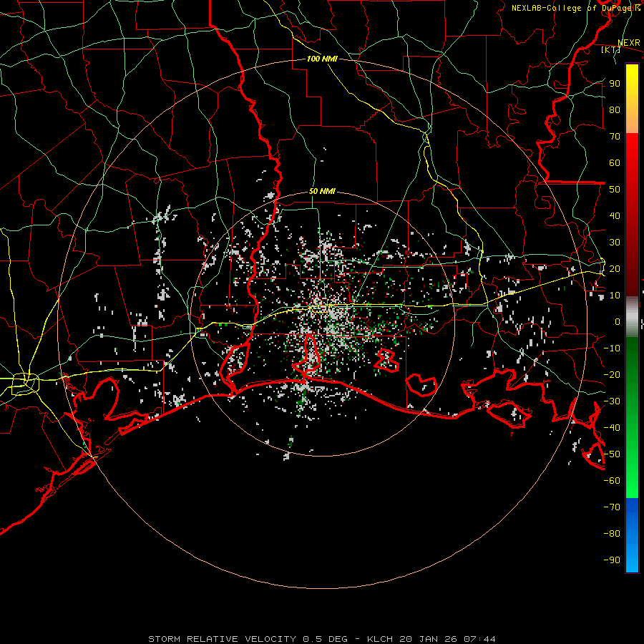
Task: Click the "-20" value on the velocity scale
Action: (612, 375)
